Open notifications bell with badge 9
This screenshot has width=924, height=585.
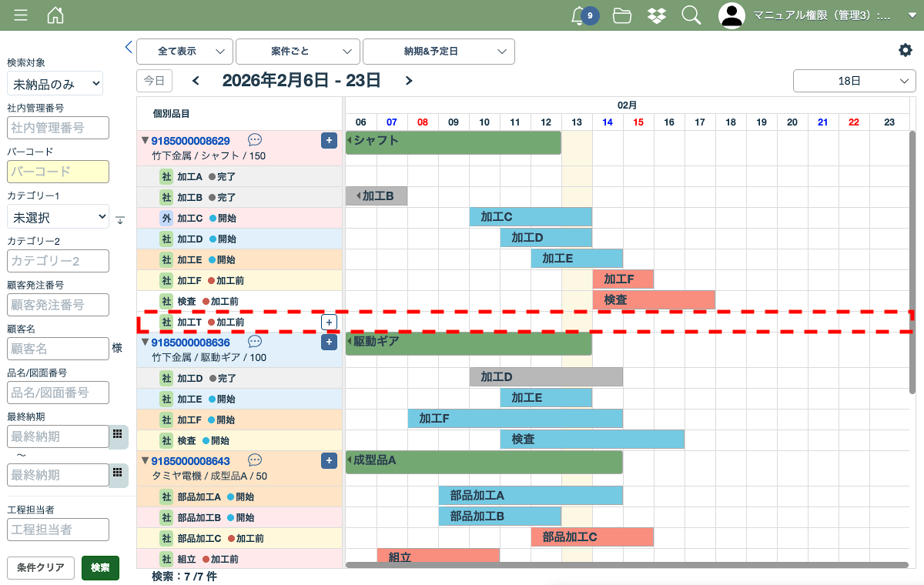(x=579, y=15)
